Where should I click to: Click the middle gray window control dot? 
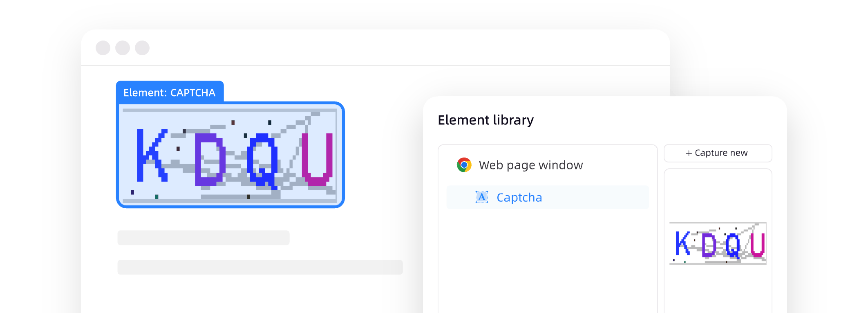click(x=123, y=48)
